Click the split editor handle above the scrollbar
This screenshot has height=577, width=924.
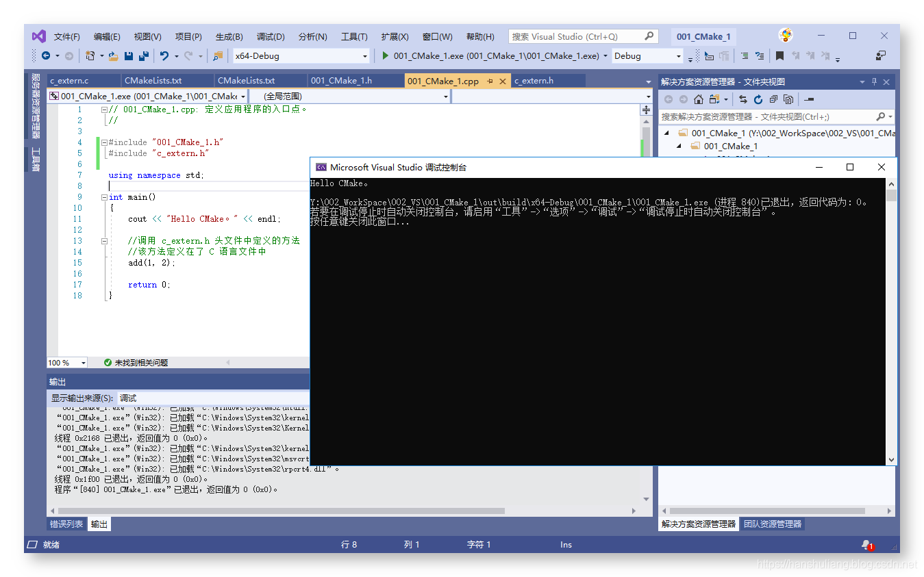[x=646, y=110]
